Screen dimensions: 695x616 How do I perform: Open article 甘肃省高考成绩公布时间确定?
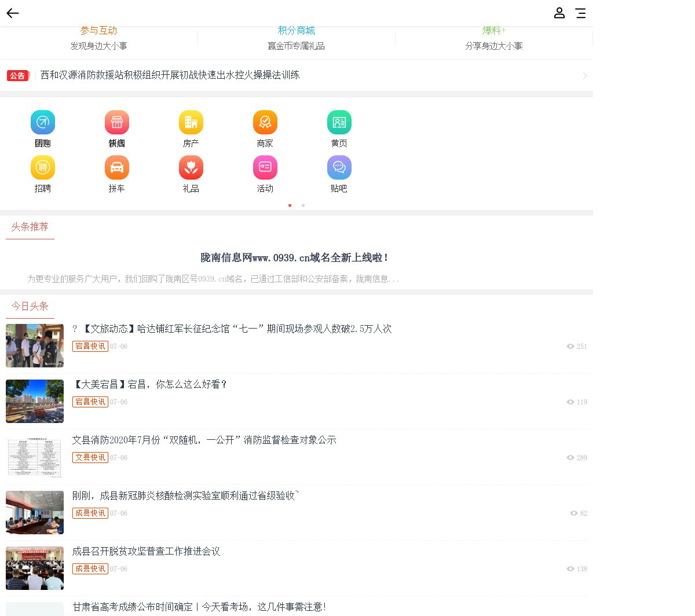(x=199, y=607)
